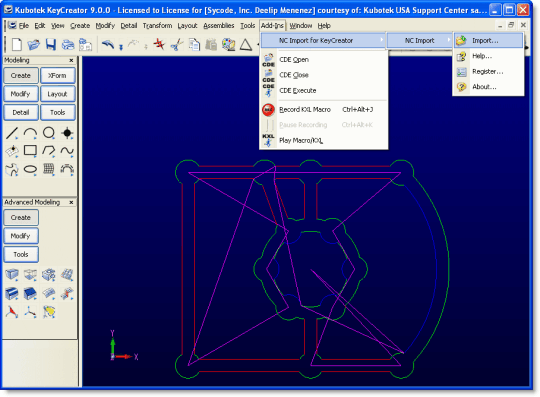Select the Polyline tool in Modeling
The width and height of the screenshot is (540, 397).
[x=49, y=151]
